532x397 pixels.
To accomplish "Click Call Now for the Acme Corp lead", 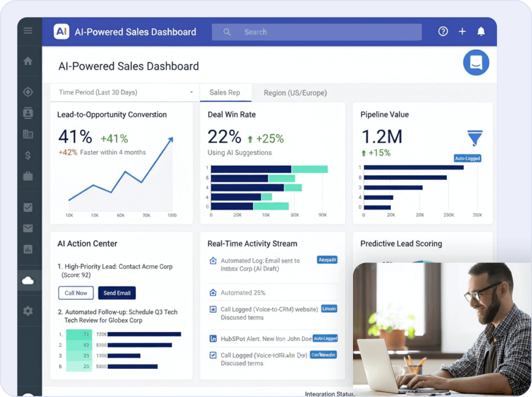I will point(75,293).
